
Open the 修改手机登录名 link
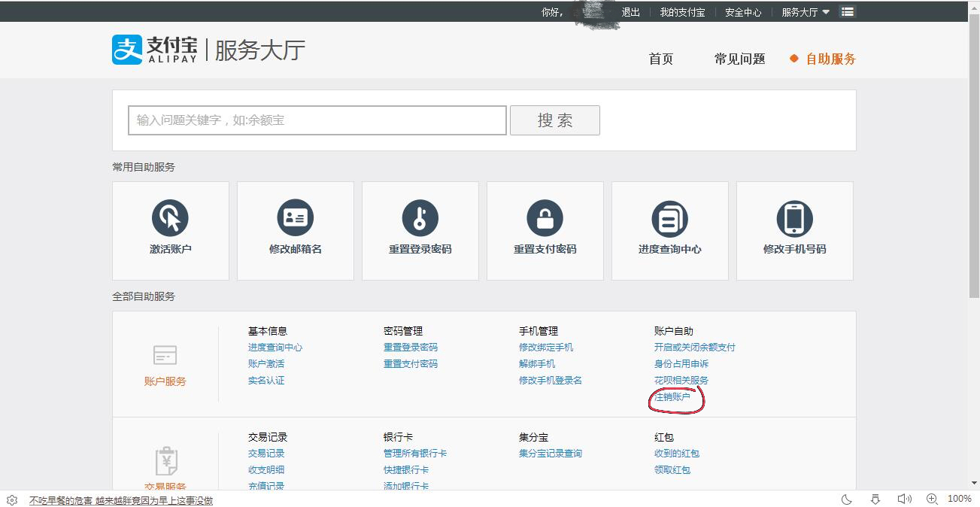[551, 381]
